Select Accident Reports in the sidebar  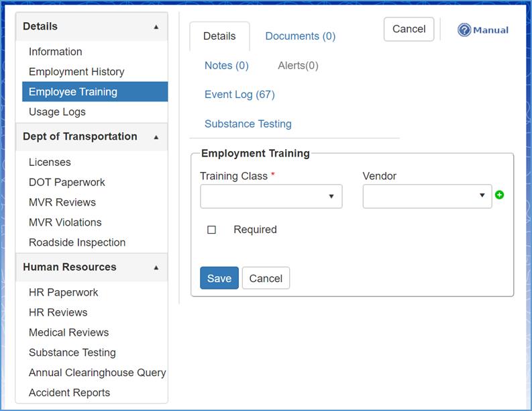[x=69, y=392]
